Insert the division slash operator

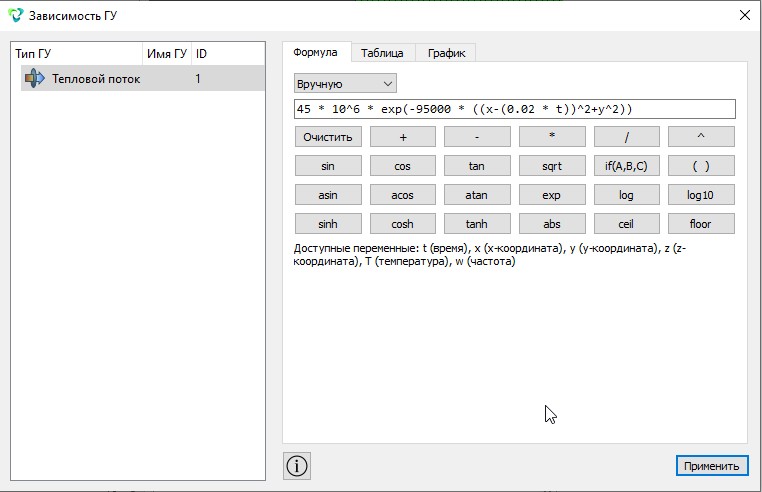pos(626,137)
